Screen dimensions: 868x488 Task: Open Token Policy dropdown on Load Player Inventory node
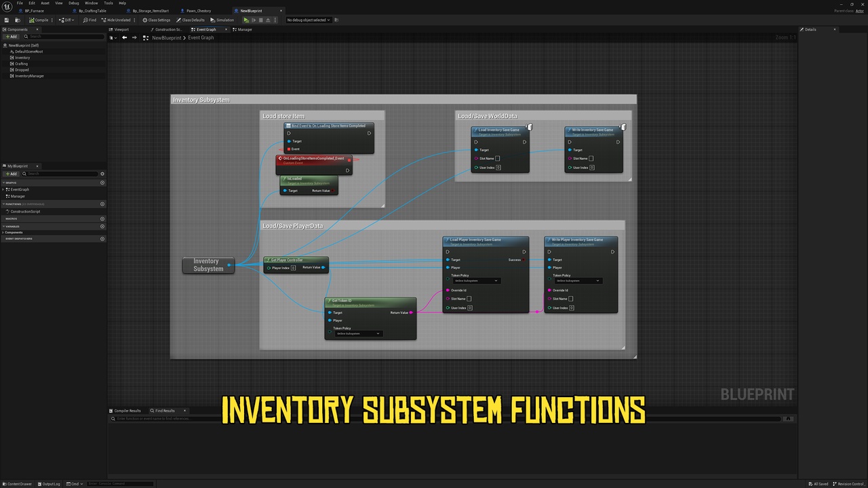click(477, 281)
